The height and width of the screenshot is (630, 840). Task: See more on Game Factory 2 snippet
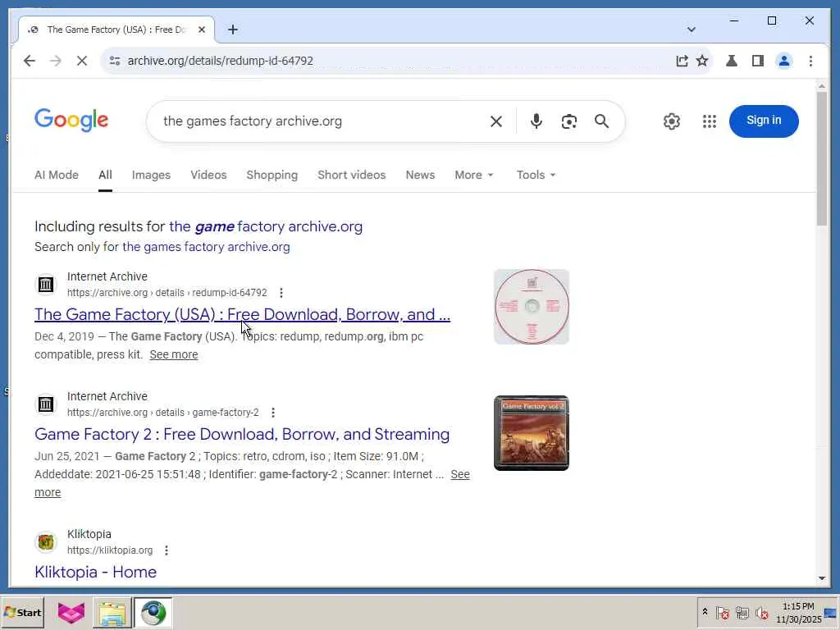460,475
